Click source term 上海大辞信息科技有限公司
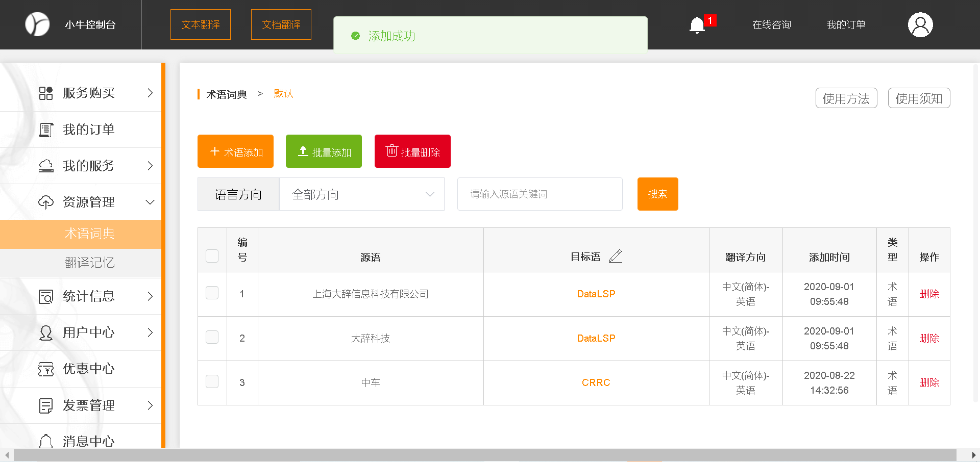 click(371, 294)
